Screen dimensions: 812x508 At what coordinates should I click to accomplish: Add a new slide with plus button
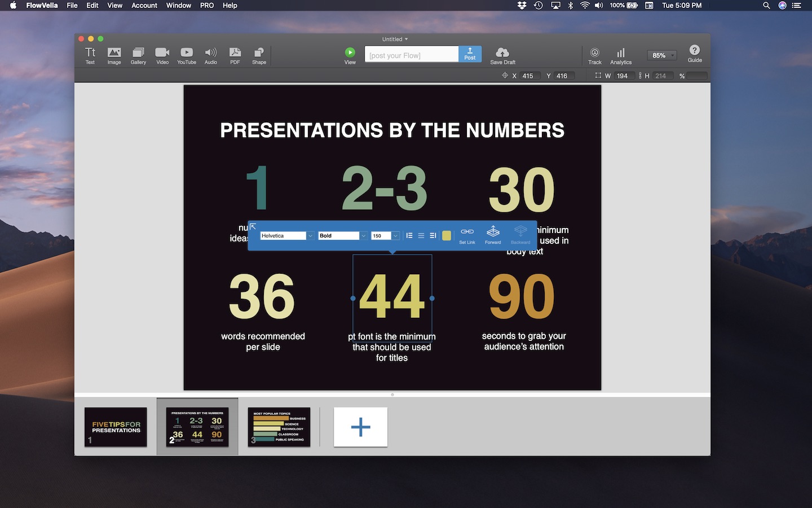(360, 427)
